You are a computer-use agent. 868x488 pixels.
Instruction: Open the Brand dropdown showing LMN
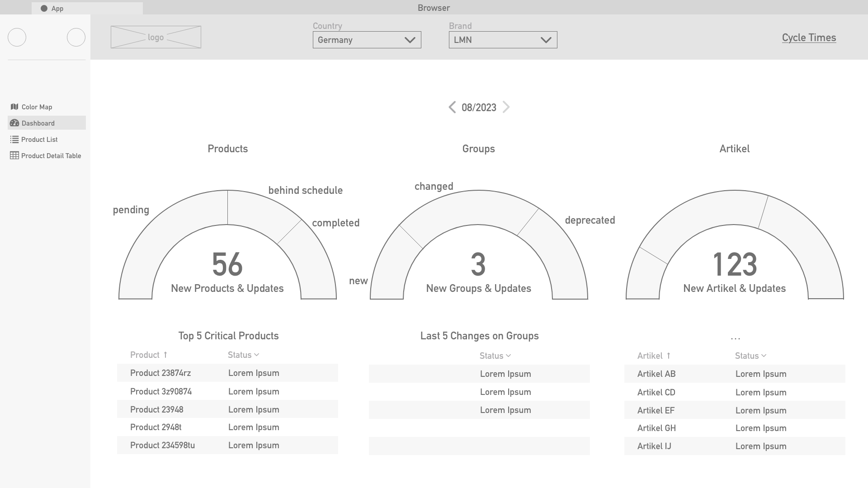(x=503, y=40)
